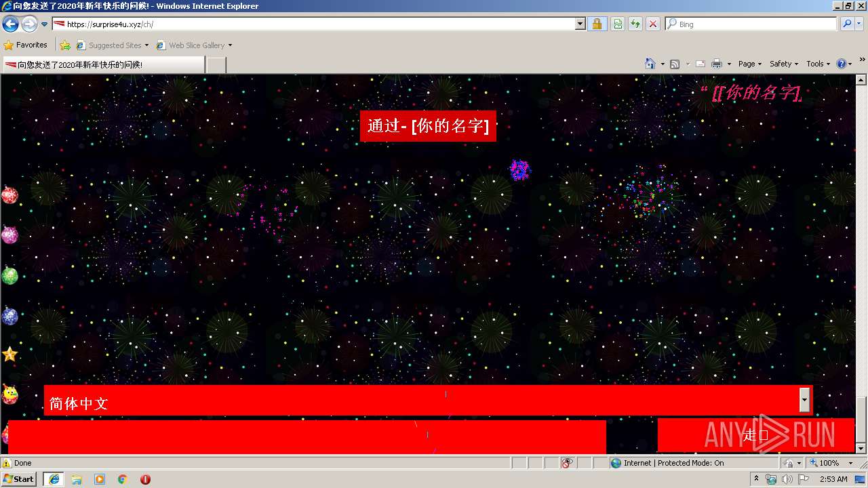Viewport: 868px width, 488px height.
Task: Open the security lock dropdown in status bar
Action: point(792,463)
